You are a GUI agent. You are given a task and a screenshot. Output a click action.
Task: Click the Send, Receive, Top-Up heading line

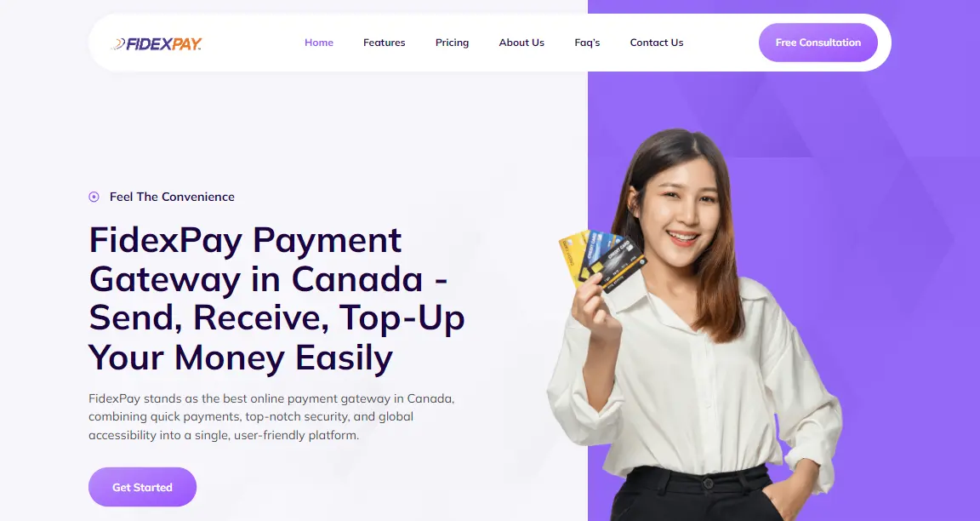[x=276, y=318]
